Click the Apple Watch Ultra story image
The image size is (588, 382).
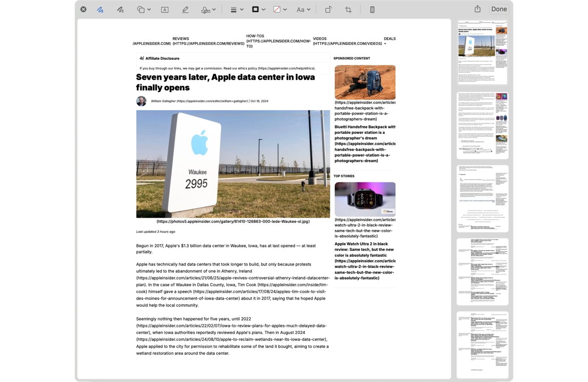365,199
